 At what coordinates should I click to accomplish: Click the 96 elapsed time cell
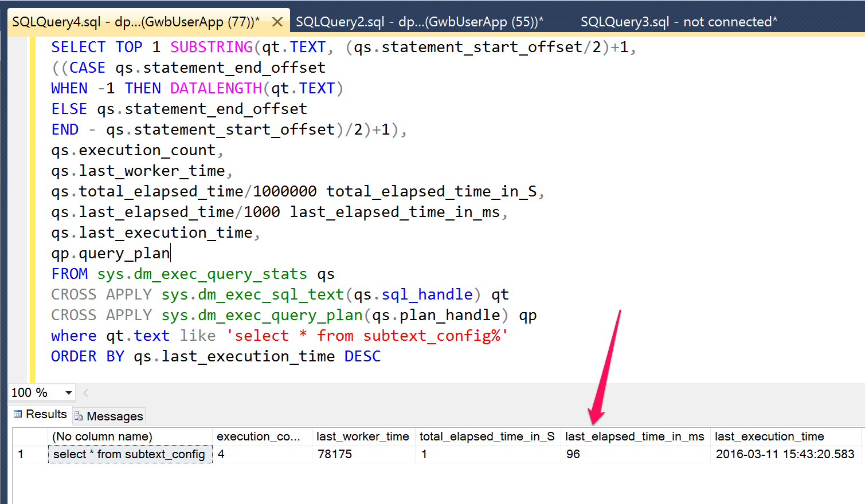(x=635, y=454)
